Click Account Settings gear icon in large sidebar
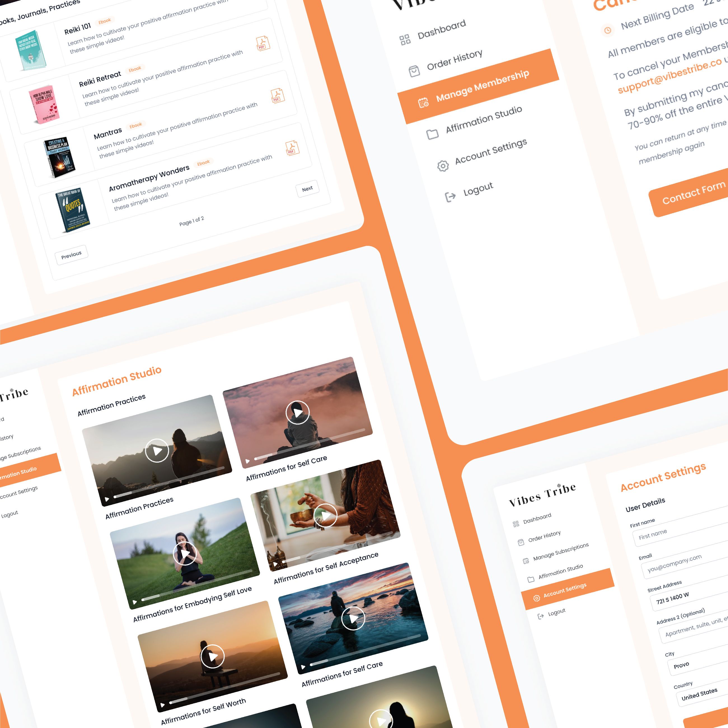This screenshot has width=728, height=728. pos(443,165)
